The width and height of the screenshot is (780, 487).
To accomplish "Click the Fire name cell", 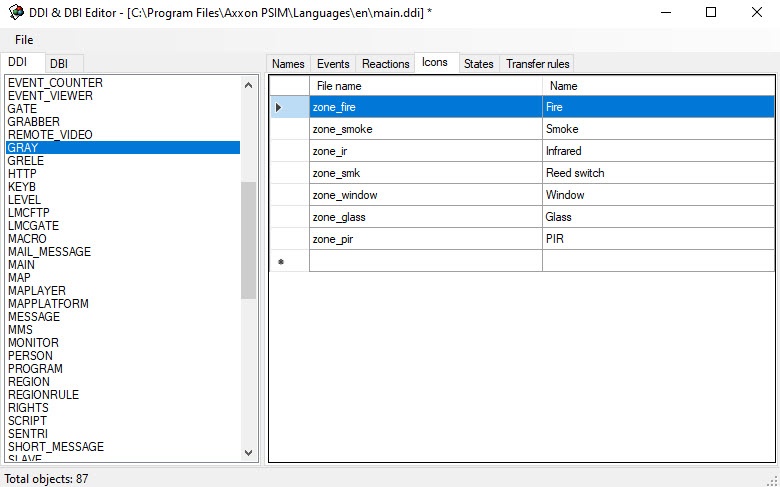I will (659, 107).
